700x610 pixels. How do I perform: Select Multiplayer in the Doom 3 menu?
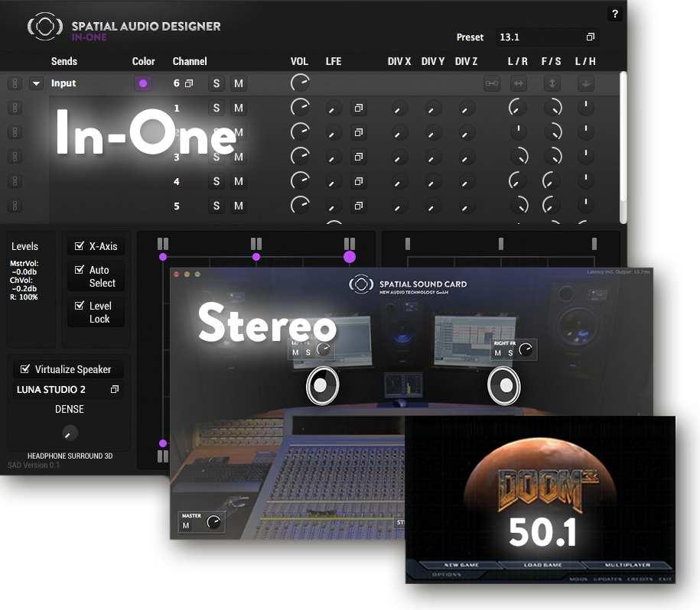click(627, 565)
